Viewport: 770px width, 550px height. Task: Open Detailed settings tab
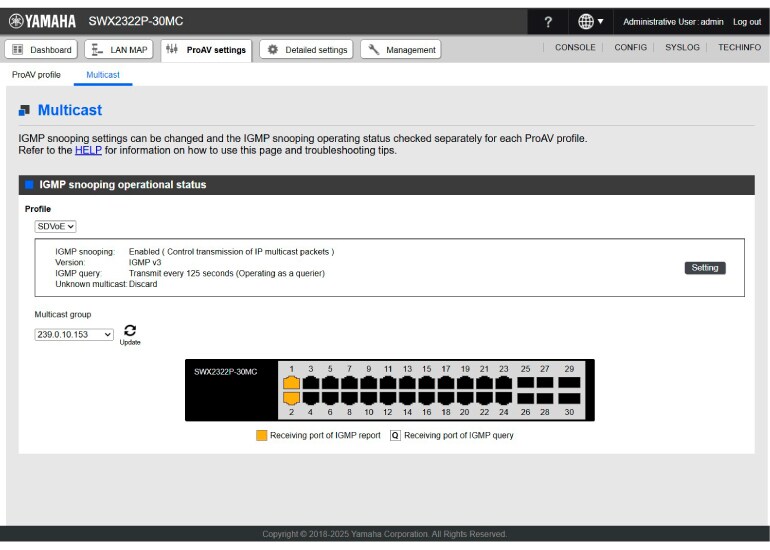pyautogui.click(x=307, y=50)
